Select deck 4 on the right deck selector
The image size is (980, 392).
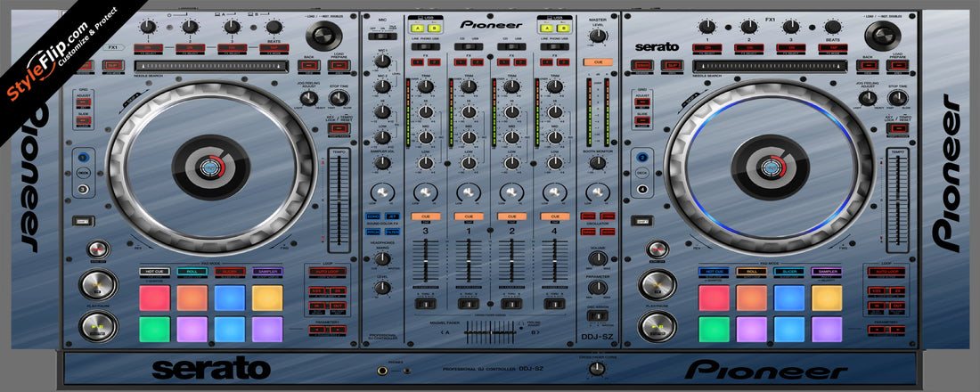click(x=642, y=189)
